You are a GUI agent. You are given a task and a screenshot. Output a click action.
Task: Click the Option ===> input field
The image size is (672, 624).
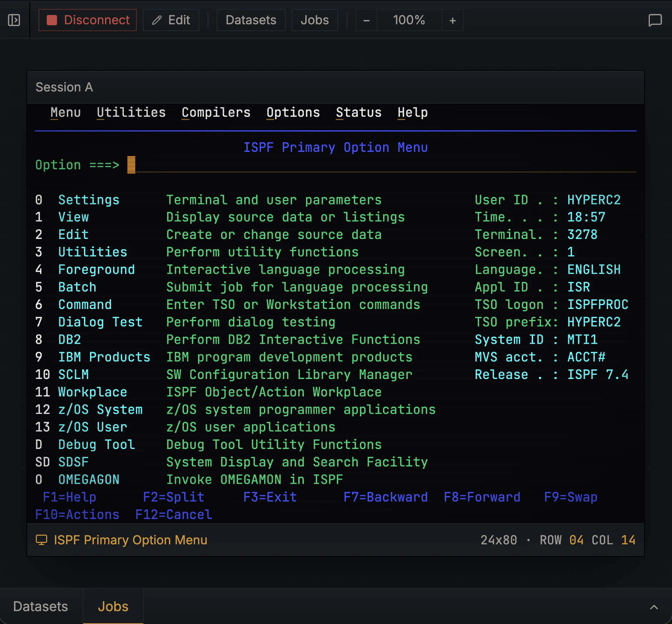point(382,165)
